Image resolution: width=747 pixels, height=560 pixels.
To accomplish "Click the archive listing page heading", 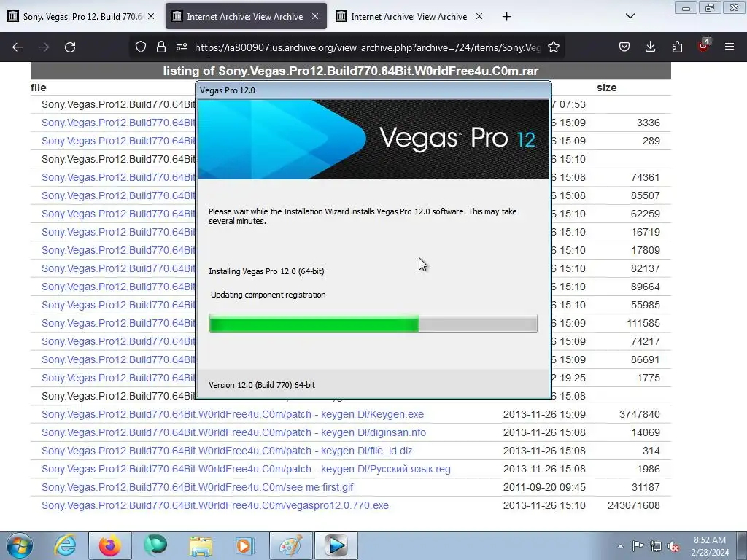I will pos(351,71).
